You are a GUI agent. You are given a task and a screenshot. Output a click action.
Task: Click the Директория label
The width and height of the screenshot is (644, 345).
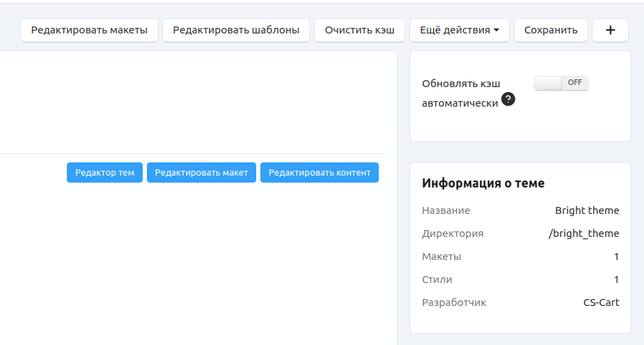453,233
